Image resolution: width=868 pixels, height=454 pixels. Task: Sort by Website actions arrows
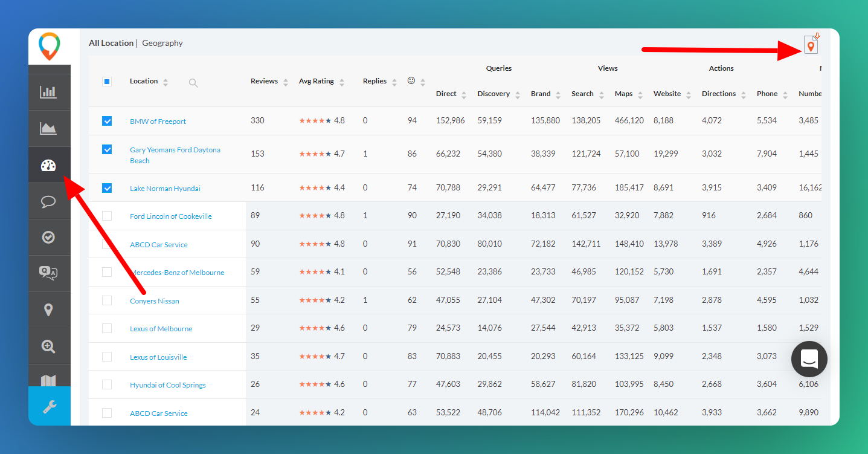[x=689, y=95]
